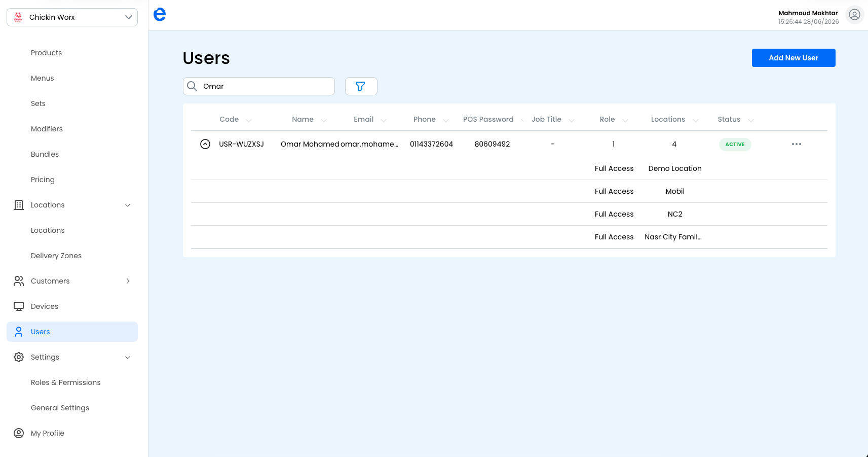Expand the Customers sidebar section chevron
868x457 pixels.
click(128, 281)
